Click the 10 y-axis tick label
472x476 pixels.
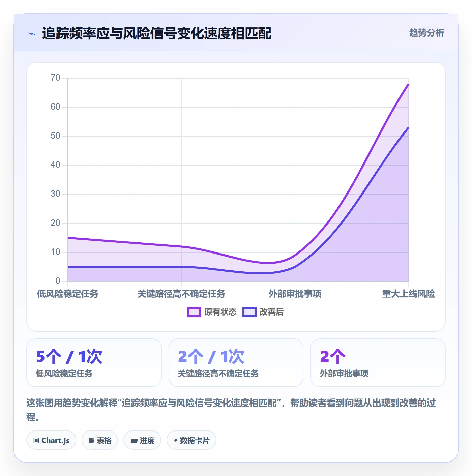(55, 252)
